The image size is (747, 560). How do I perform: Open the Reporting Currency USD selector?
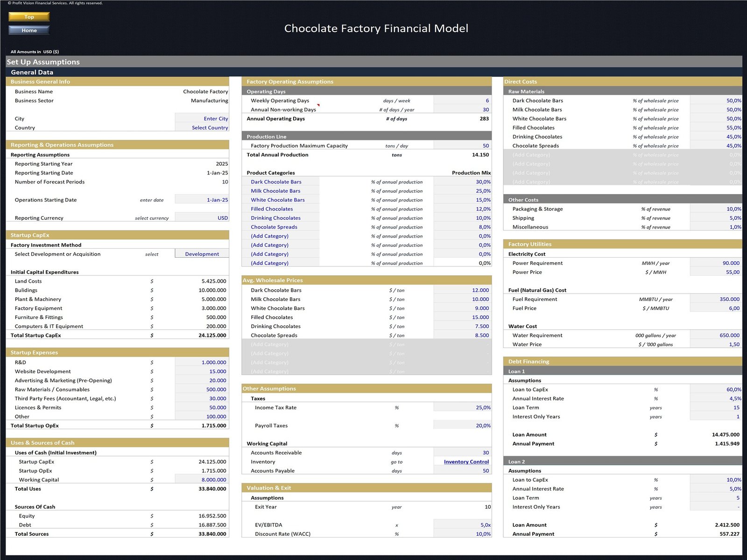(202, 218)
